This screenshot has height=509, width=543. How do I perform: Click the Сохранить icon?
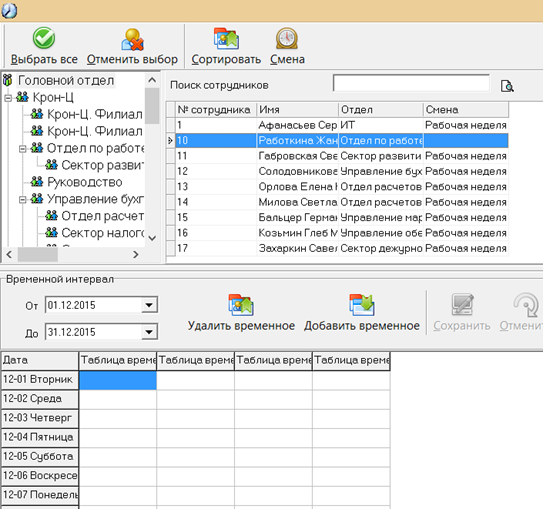pyautogui.click(x=462, y=305)
